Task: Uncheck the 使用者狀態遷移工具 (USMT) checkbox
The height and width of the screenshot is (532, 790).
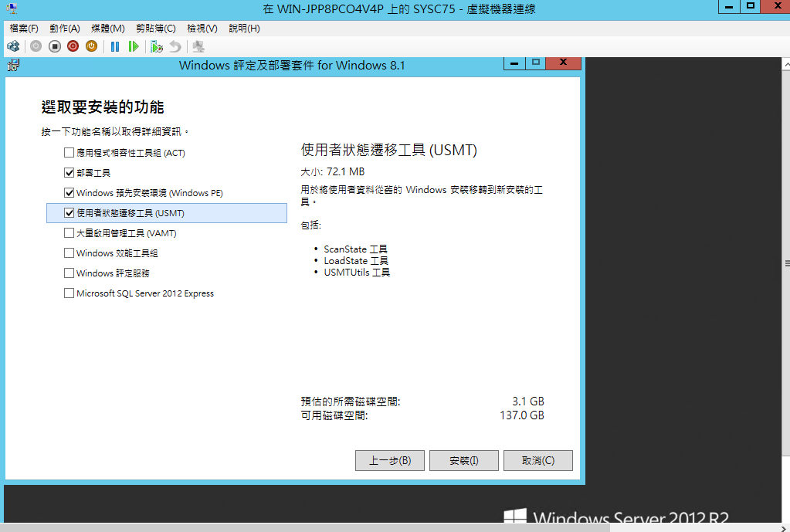Action: point(69,213)
